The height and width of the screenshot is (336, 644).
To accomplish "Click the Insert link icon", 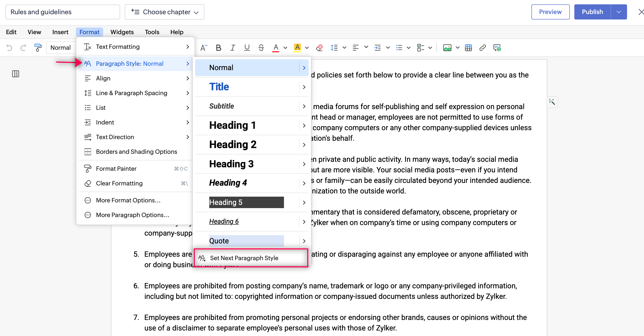I will click(x=482, y=47).
